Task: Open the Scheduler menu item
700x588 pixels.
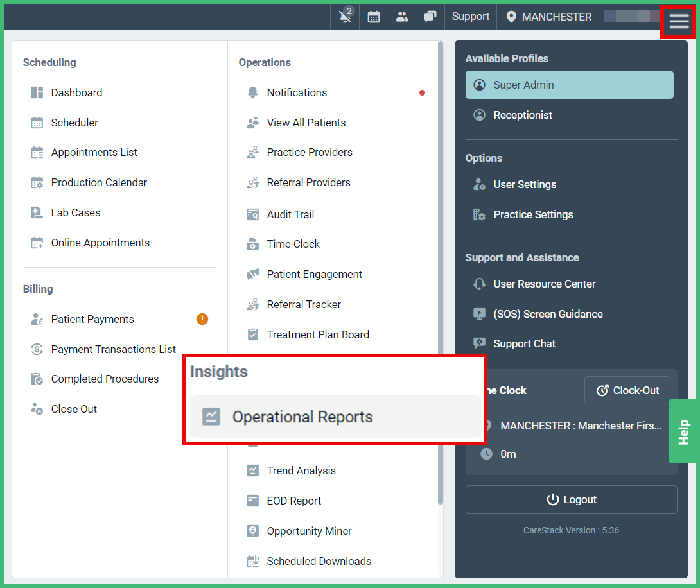Action: click(x=74, y=123)
